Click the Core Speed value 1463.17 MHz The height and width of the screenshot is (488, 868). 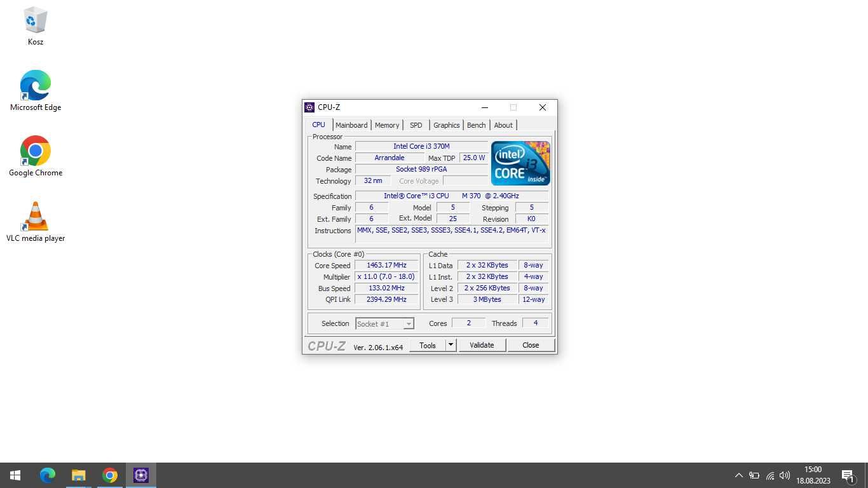pos(386,265)
